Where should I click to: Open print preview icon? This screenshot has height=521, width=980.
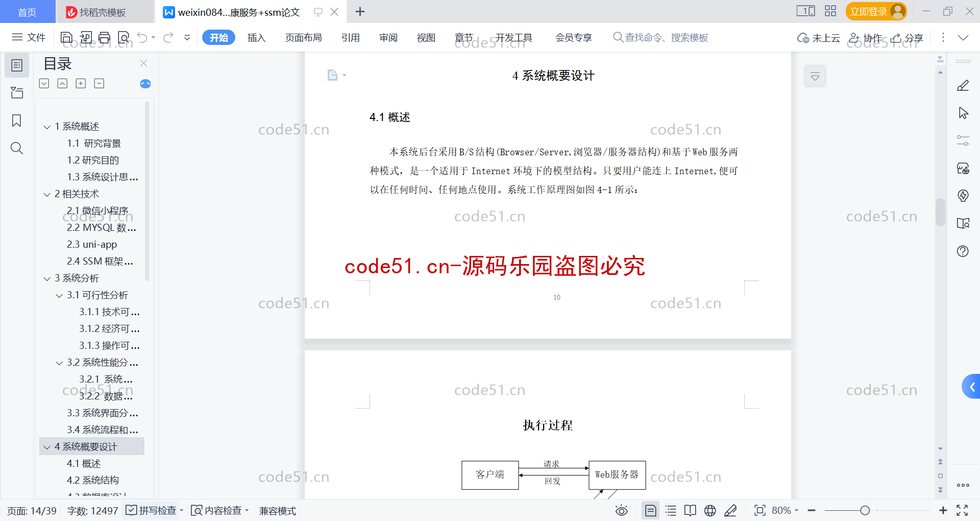(124, 37)
